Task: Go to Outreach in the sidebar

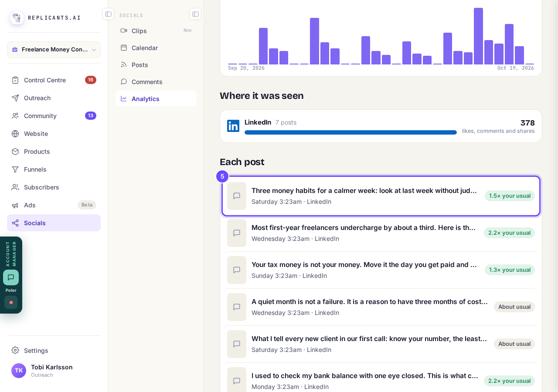Action: (x=54, y=98)
